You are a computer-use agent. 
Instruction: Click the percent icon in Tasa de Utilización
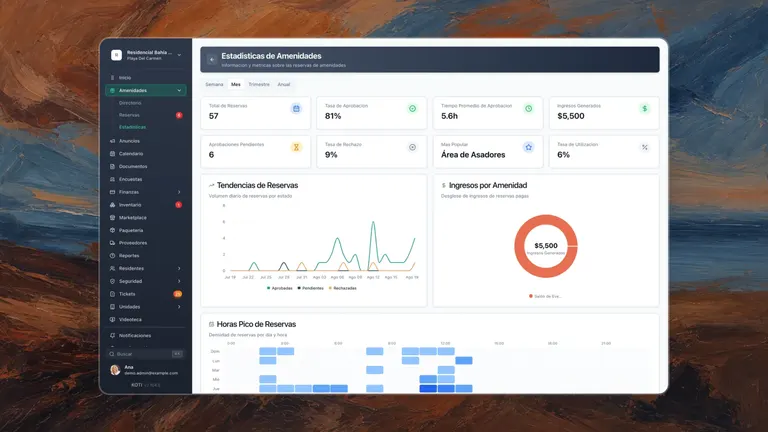click(645, 147)
